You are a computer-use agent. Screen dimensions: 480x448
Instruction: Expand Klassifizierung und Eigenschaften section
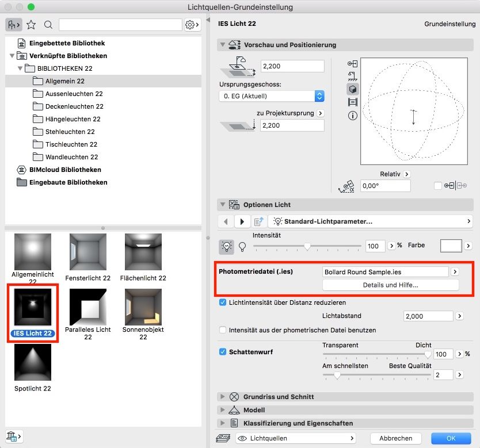coord(223,423)
